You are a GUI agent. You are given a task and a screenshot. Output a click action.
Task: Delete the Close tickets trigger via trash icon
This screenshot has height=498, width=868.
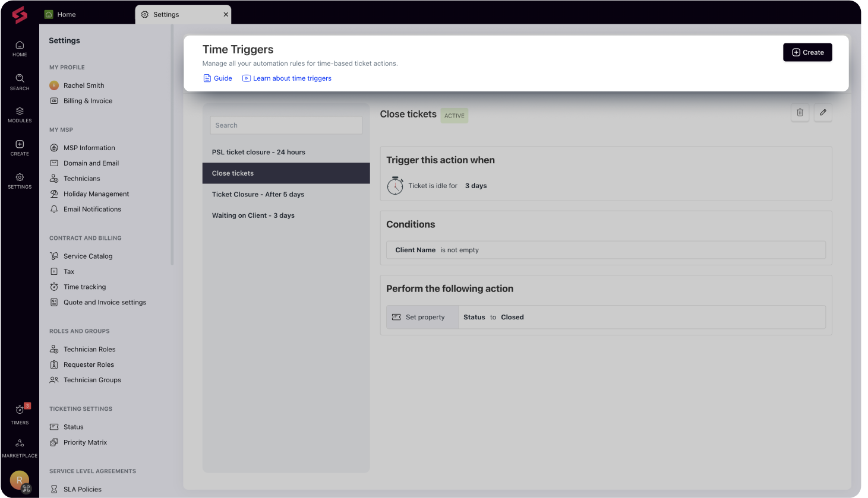800,112
